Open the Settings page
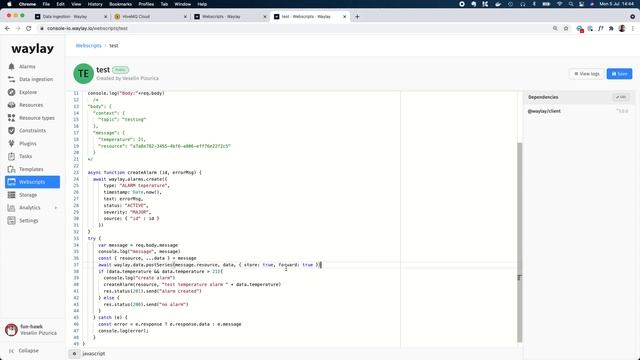Viewport: 640px width, 360px height. 29,221
